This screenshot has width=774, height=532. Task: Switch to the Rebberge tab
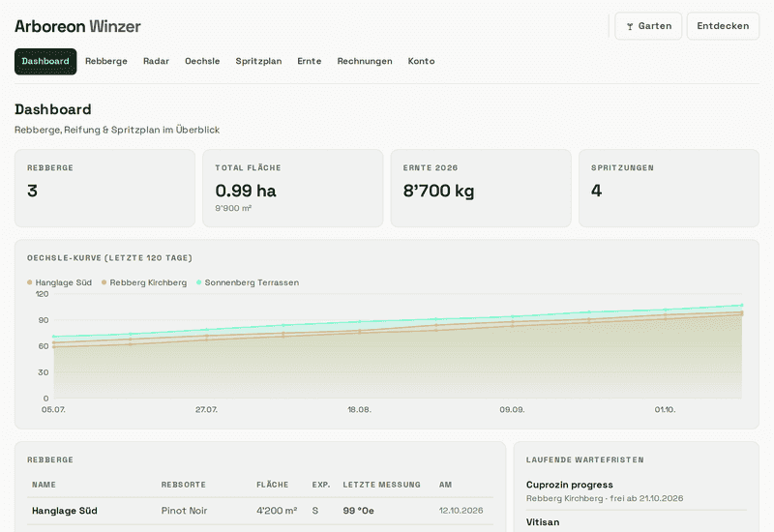click(x=106, y=61)
